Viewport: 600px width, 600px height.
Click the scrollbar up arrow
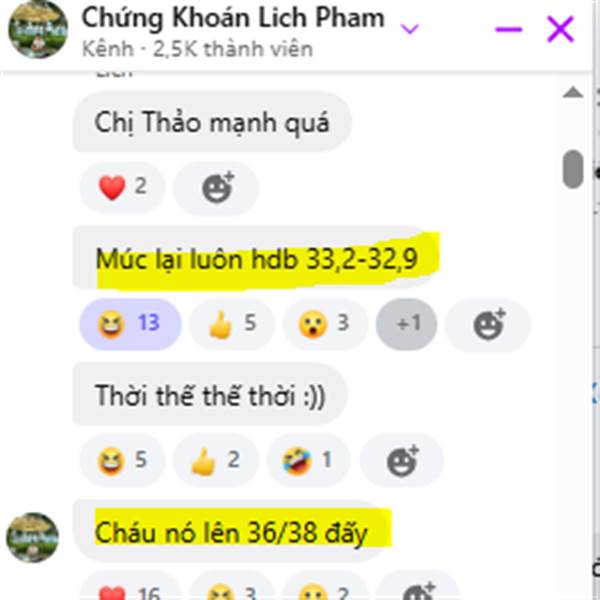tap(573, 92)
